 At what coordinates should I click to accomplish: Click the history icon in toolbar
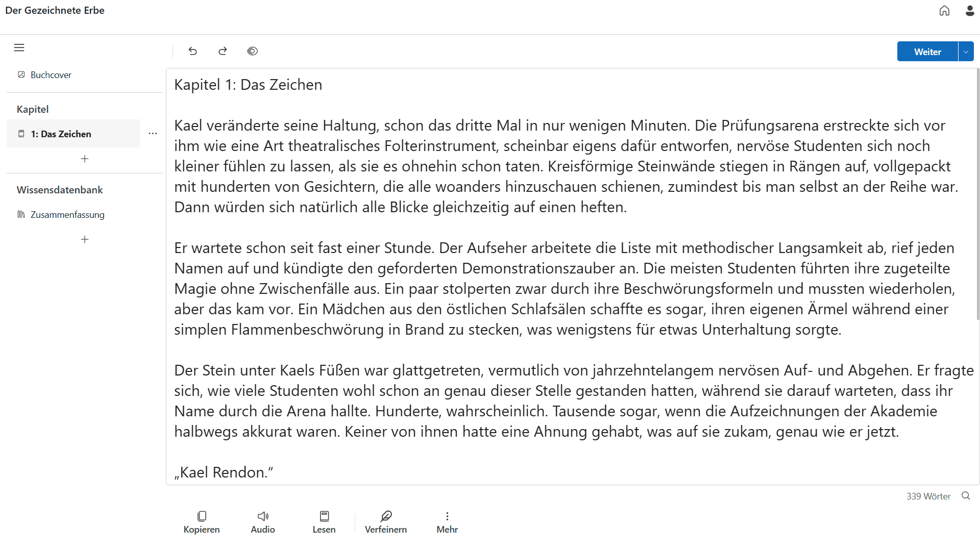coord(252,51)
